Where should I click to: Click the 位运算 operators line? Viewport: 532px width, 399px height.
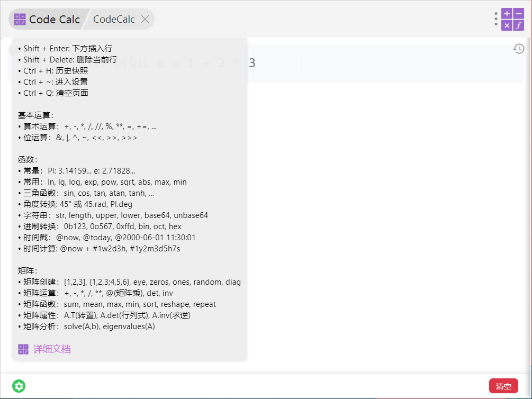point(78,138)
